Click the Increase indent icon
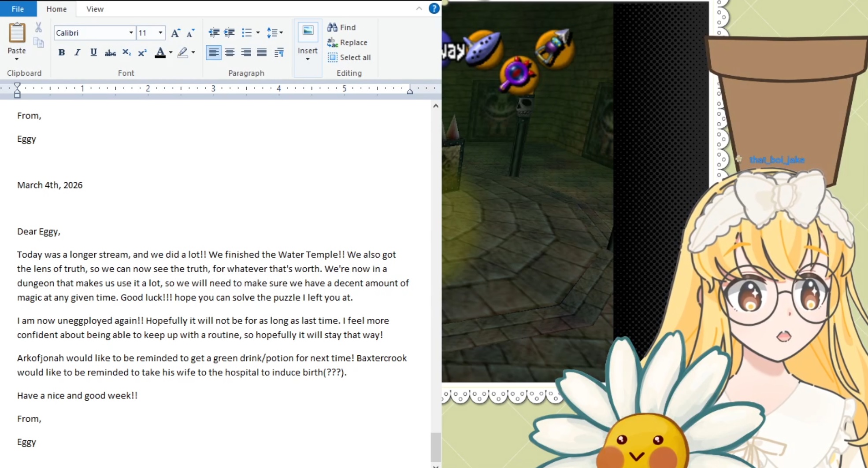Viewport: 868px width, 468px height. 230,32
